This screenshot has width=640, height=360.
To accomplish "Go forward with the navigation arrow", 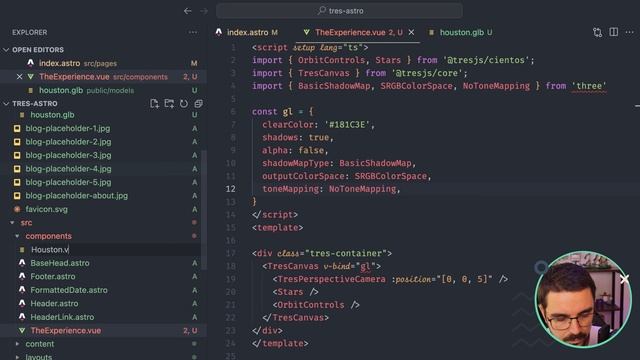I will tap(204, 11).
